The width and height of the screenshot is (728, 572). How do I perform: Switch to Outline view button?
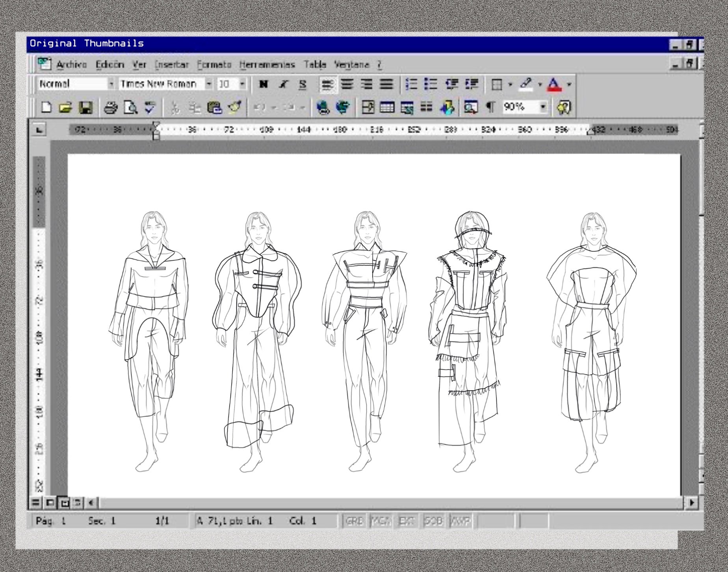pyautogui.click(x=78, y=503)
